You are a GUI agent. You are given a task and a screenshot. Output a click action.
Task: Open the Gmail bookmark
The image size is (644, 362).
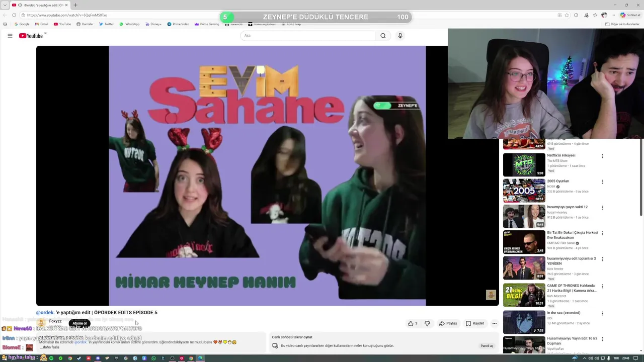tap(42, 24)
